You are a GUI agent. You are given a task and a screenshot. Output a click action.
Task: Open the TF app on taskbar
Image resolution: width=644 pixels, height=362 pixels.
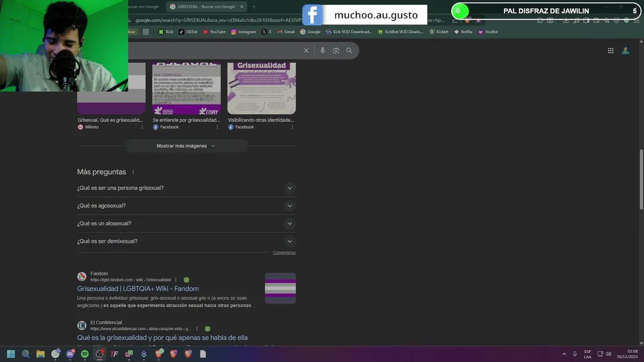(114, 354)
